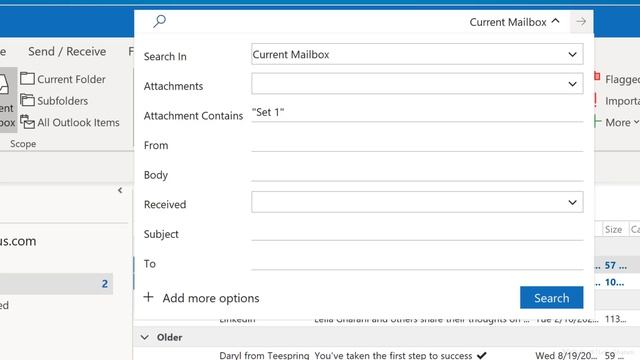This screenshot has height=360, width=640.
Task: Click the Attachment Contains field
Action: click(417, 112)
